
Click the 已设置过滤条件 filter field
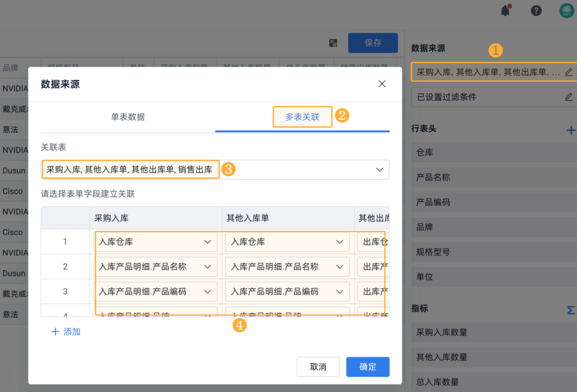coord(494,97)
